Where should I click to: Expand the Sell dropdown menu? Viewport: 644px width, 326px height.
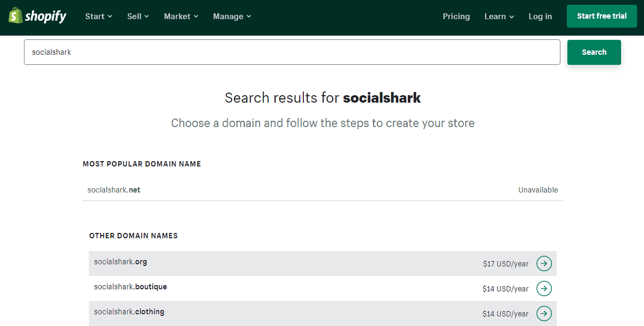[x=138, y=16]
